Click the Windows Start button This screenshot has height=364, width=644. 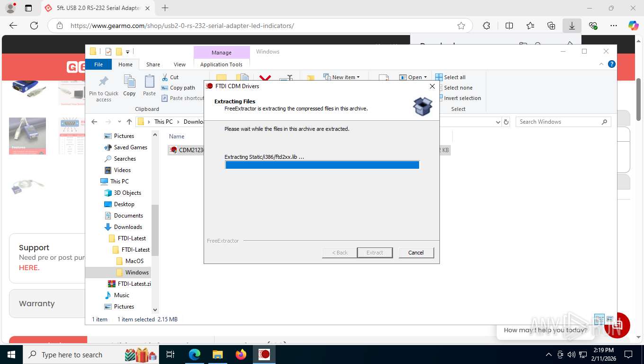tap(11, 355)
